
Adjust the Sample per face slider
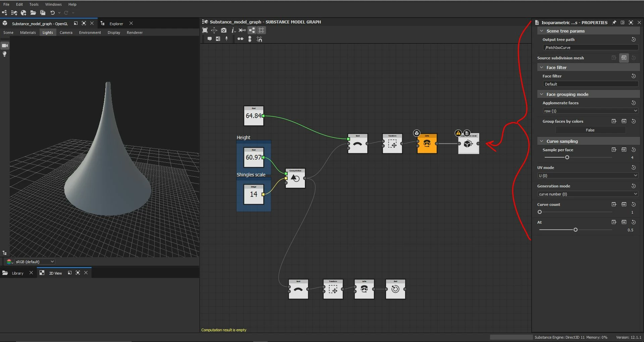click(x=567, y=157)
